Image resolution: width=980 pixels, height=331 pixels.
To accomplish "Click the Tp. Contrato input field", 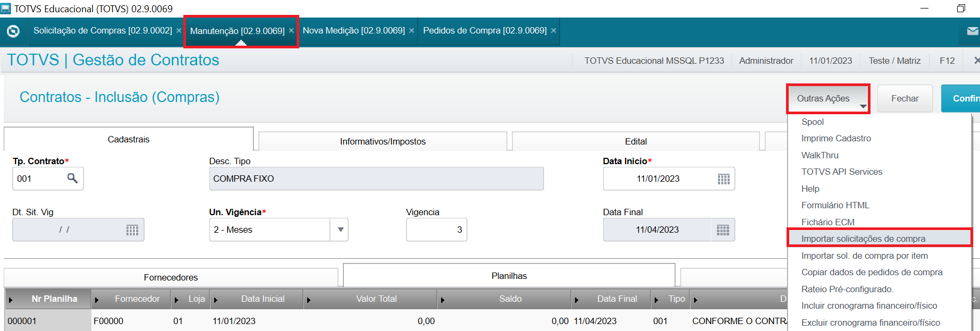I will click(x=48, y=179).
